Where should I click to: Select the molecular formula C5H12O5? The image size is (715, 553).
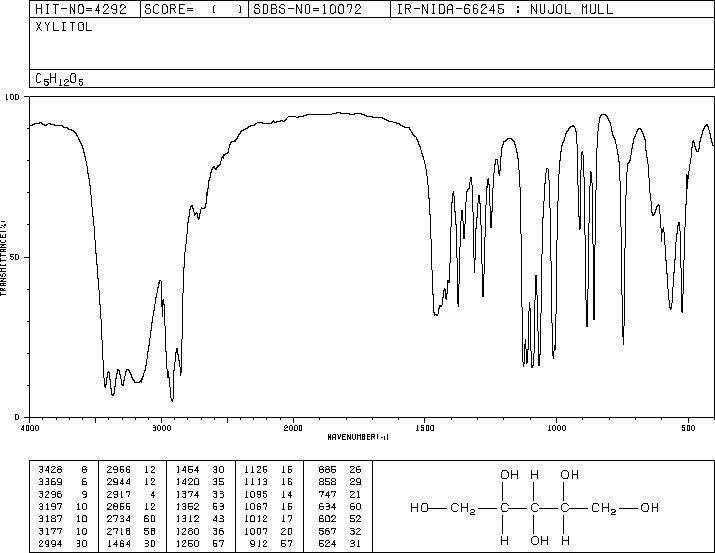tap(59, 79)
